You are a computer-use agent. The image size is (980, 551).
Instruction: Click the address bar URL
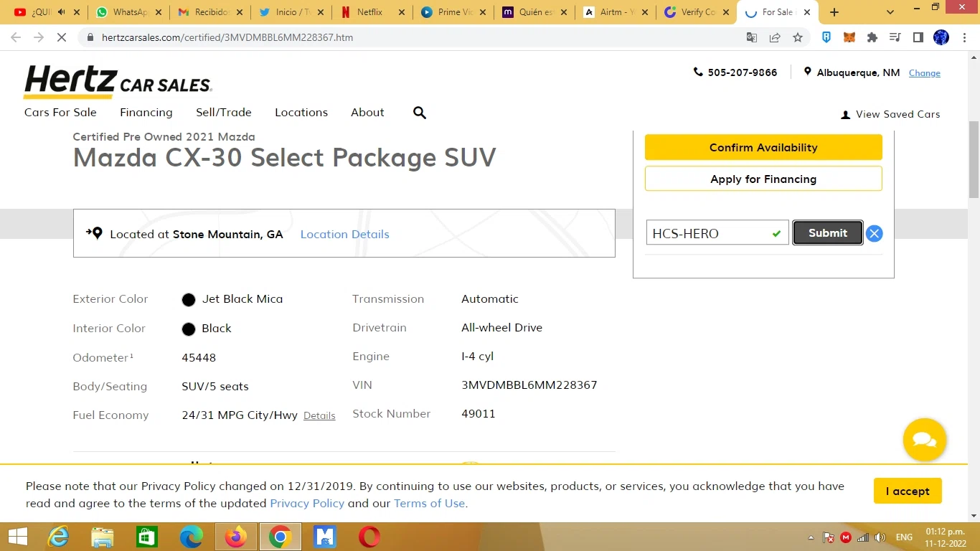(x=227, y=37)
